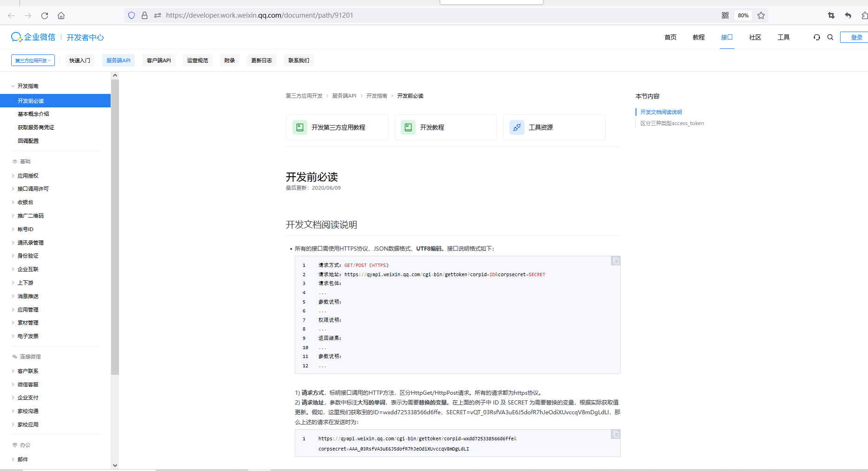Select the 服务端API tab
Viewport: 868px width, 471px height.
pos(119,60)
